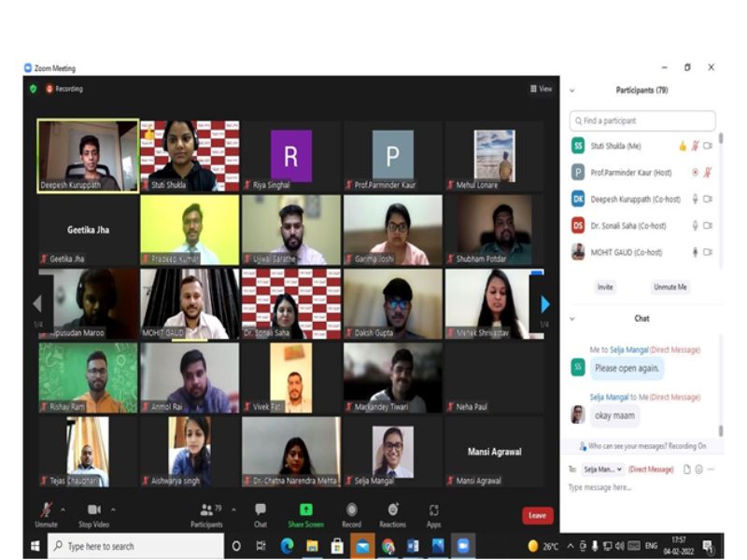Collapse the Chat panel chevron
The height and width of the screenshot is (560, 747).
[572, 318]
